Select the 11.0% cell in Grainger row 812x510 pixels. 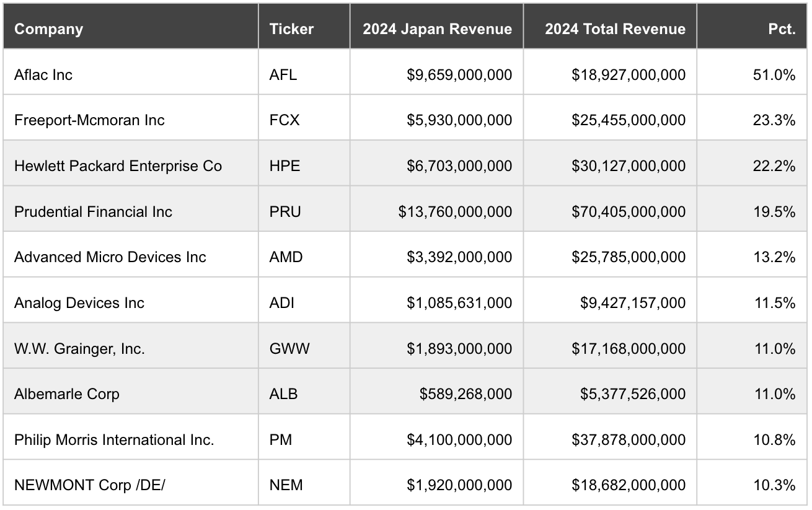(x=752, y=346)
